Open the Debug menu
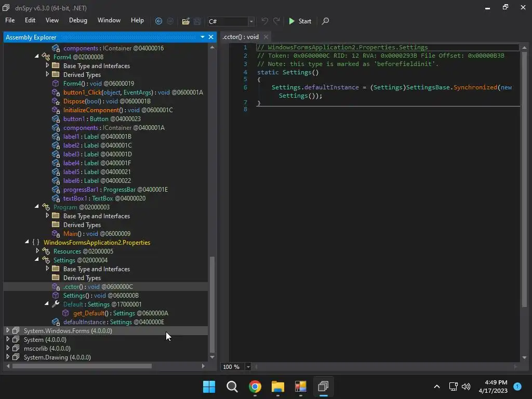This screenshot has width=532, height=399. [x=78, y=20]
